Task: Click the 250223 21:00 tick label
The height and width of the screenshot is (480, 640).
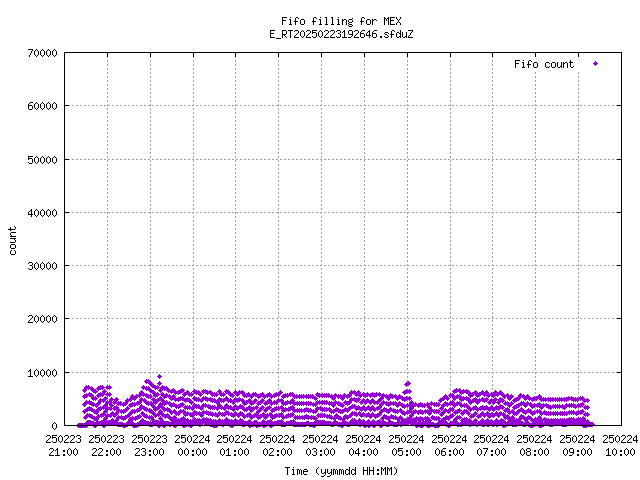Action: [x=63, y=446]
